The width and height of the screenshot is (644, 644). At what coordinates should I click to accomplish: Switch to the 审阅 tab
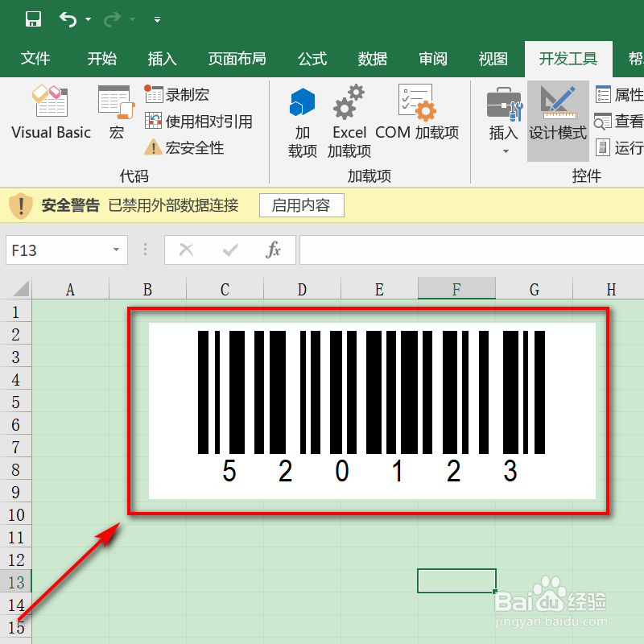click(433, 59)
